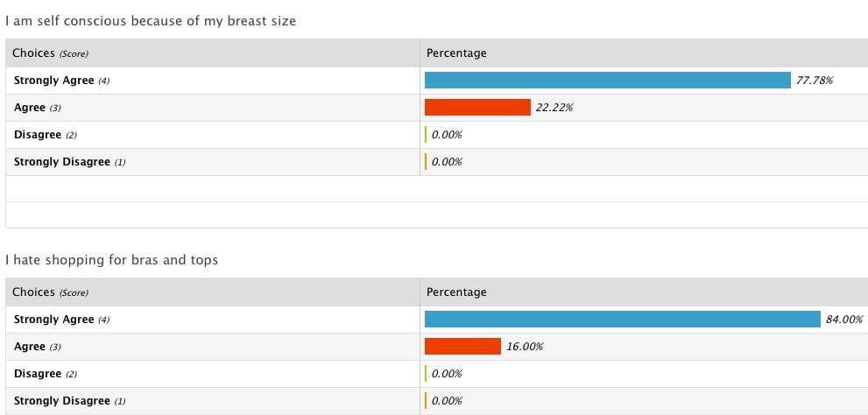
Task: Click the blue 84.00% Strongly Agree bar
Action: coord(622,320)
